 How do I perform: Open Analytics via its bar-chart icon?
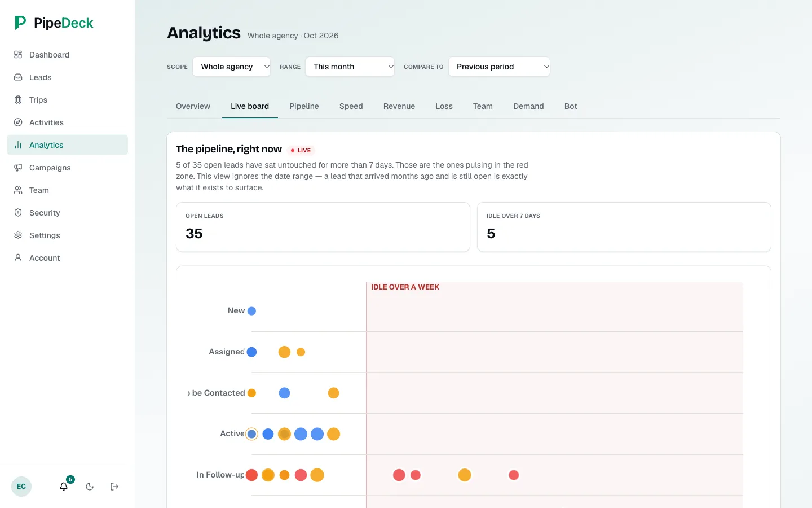point(18,145)
